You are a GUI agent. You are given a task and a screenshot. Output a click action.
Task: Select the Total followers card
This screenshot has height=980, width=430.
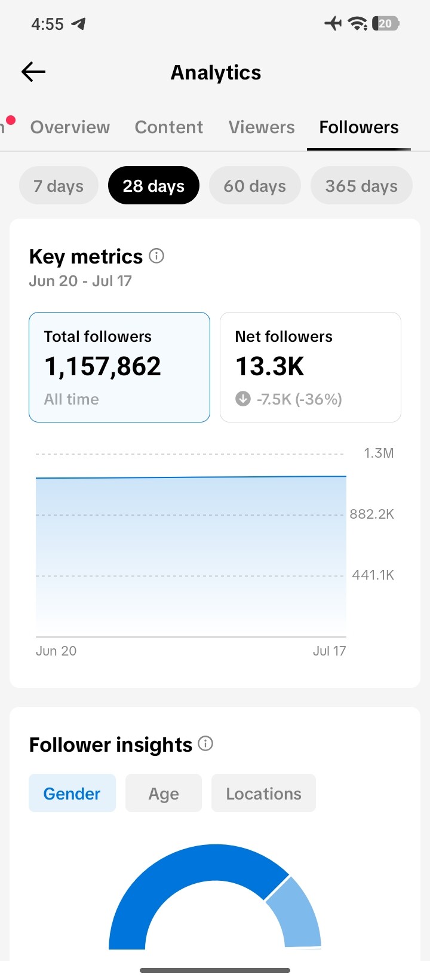click(x=119, y=367)
